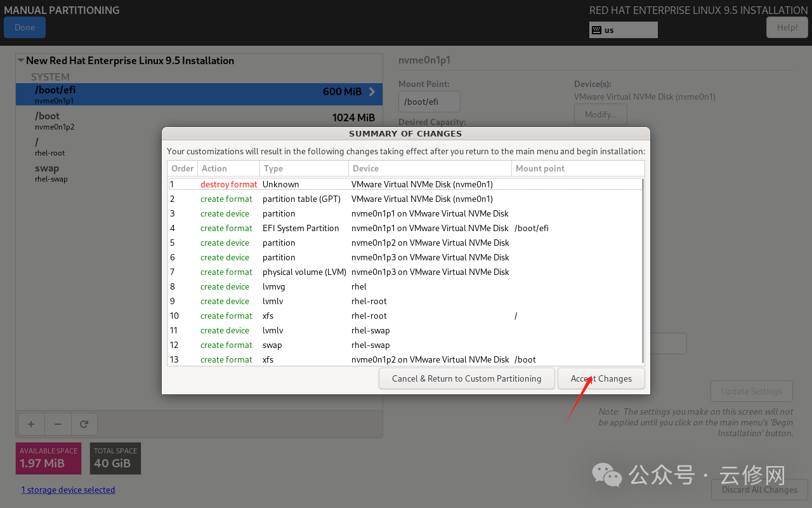This screenshot has height=508, width=812.
Task: Click the Modify... device button
Action: (x=601, y=114)
